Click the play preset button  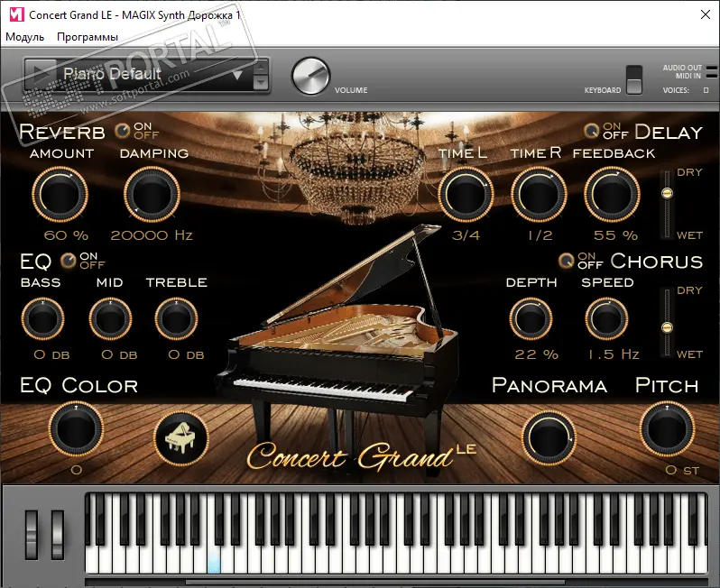pos(42,74)
